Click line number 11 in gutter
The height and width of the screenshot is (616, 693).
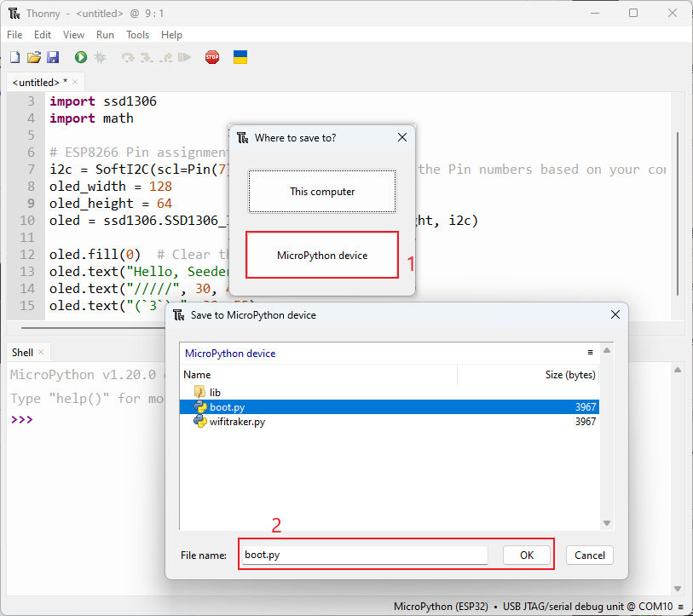[x=27, y=238]
